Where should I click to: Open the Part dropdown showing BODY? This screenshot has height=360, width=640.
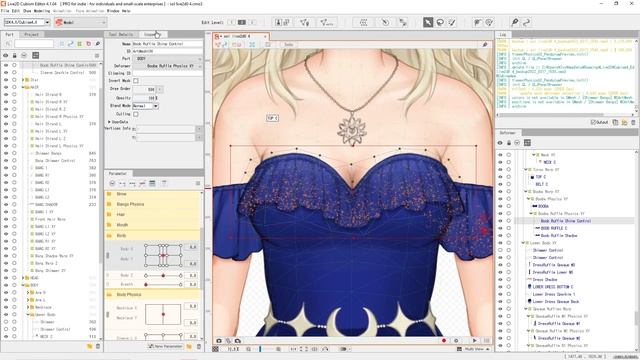(x=167, y=58)
